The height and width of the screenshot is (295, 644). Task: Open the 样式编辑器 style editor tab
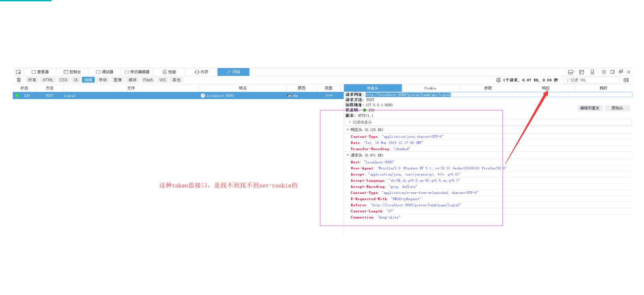tap(137, 72)
